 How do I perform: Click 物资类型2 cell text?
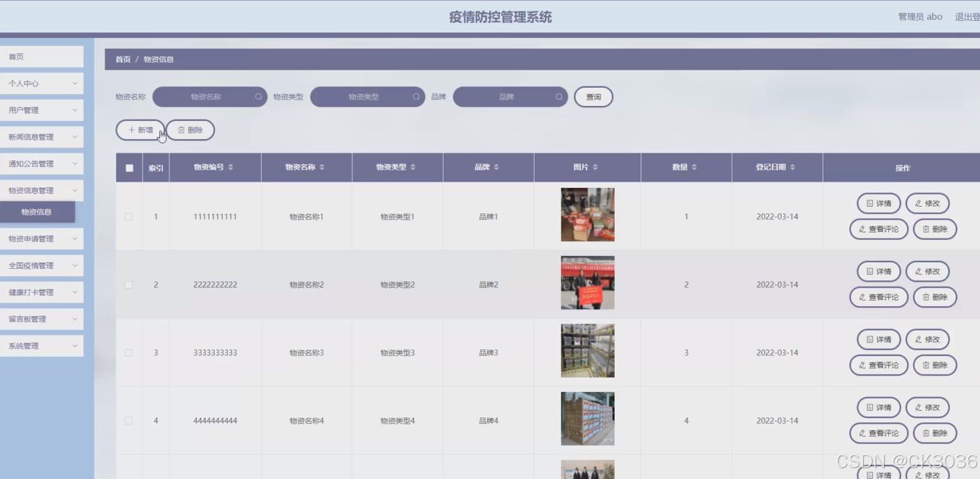[x=398, y=285]
